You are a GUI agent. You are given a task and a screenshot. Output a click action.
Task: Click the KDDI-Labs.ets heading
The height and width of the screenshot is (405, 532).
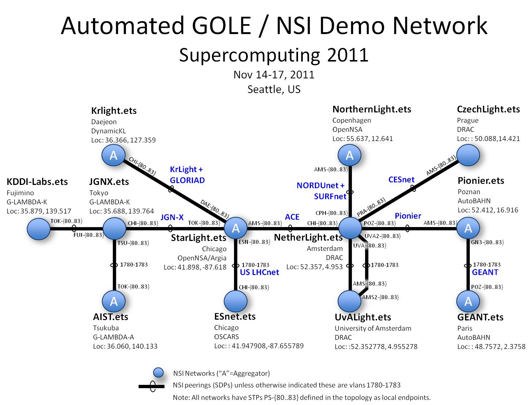coord(37,182)
